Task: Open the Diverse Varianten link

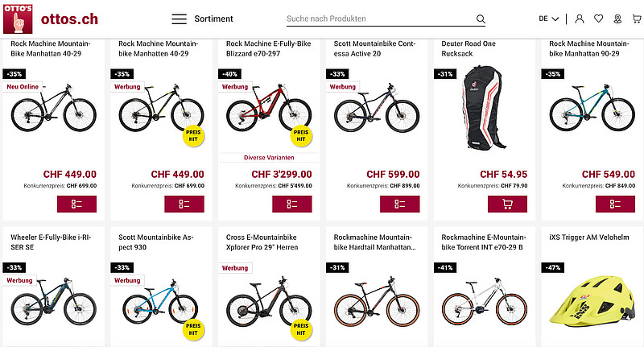Action: 266,158
